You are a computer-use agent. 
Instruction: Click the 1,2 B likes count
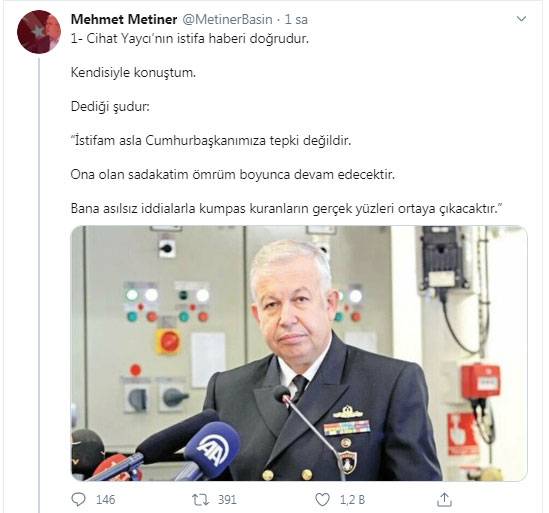click(x=353, y=500)
